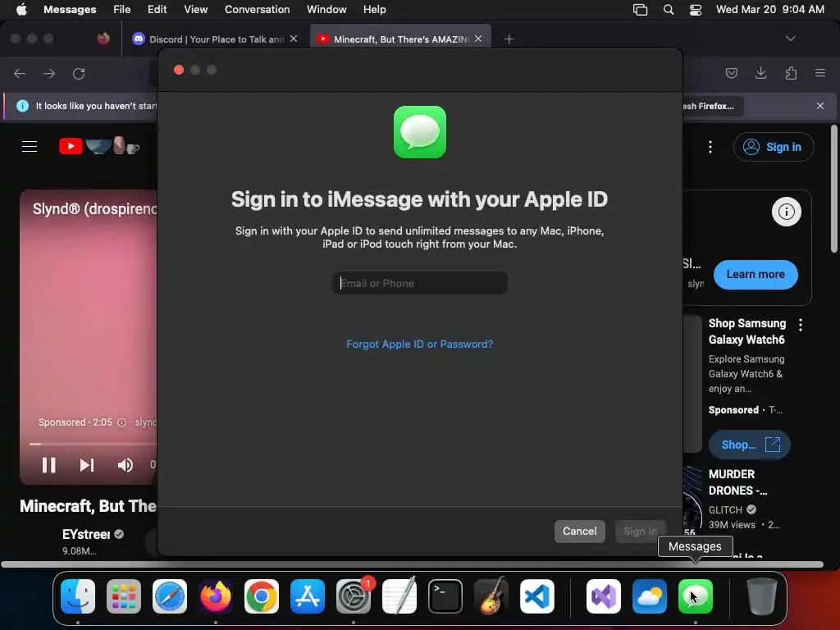Close the Messages sign-in window

pyautogui.click(x=179, y=71)
